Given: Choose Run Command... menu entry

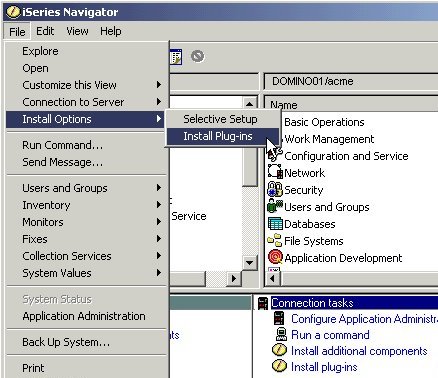Looking at the screenshot, I should tap(85, 145).
